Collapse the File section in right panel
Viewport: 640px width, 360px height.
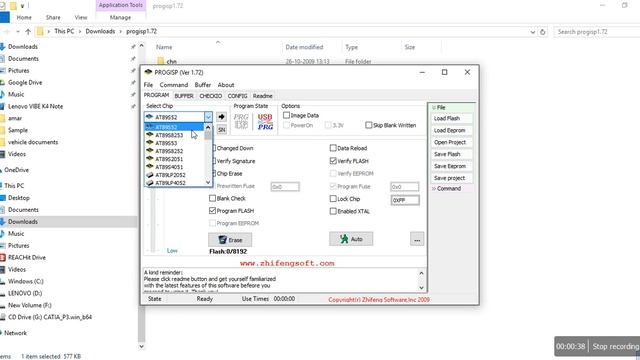(x=434, y=107)
